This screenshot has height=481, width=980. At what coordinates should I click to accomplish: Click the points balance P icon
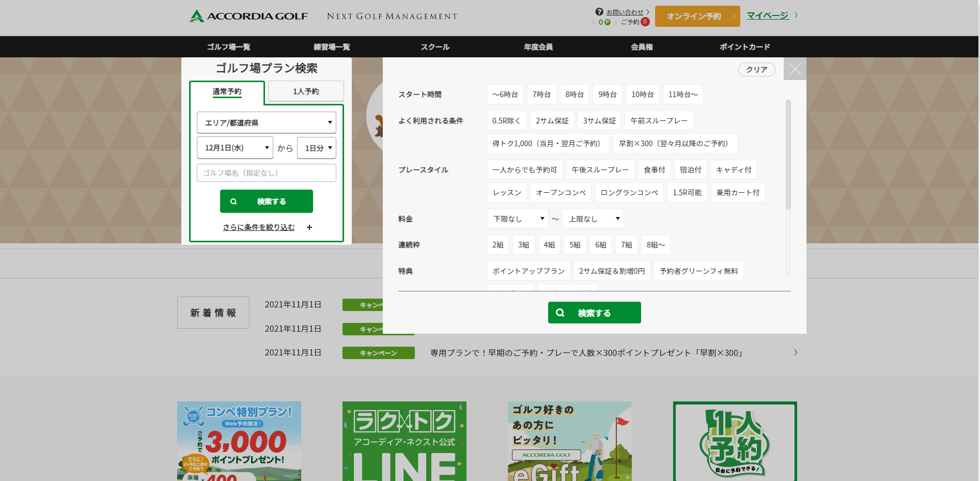pyautogui.click(x=608, y=22)
